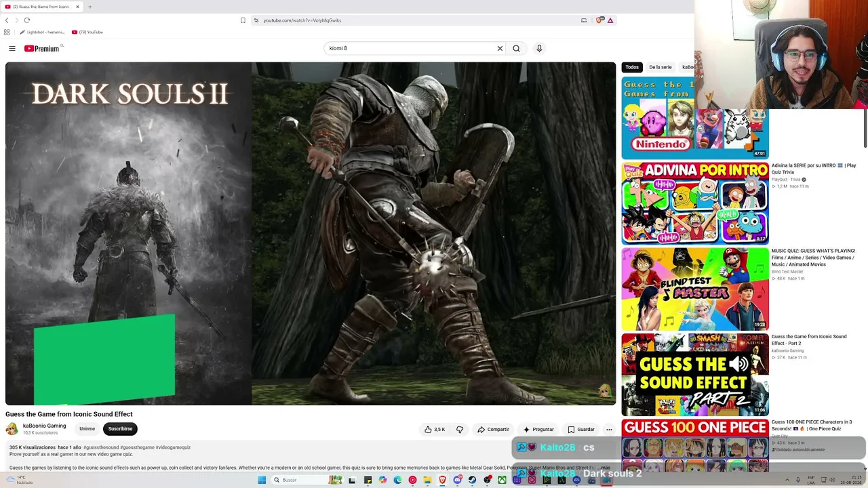Open the kaBoonio Gaming channel avatar
Image resolution: width=868 pixels, height=488 pixels.
(12, 429)
